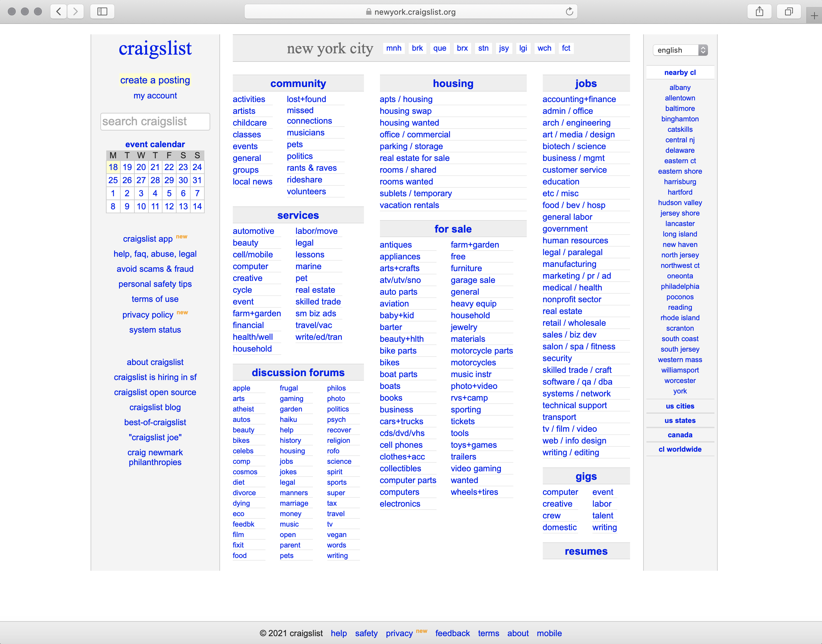Select the jsy area tab
The height and width of the screenshot is (644, 822).
coord(504,48)
